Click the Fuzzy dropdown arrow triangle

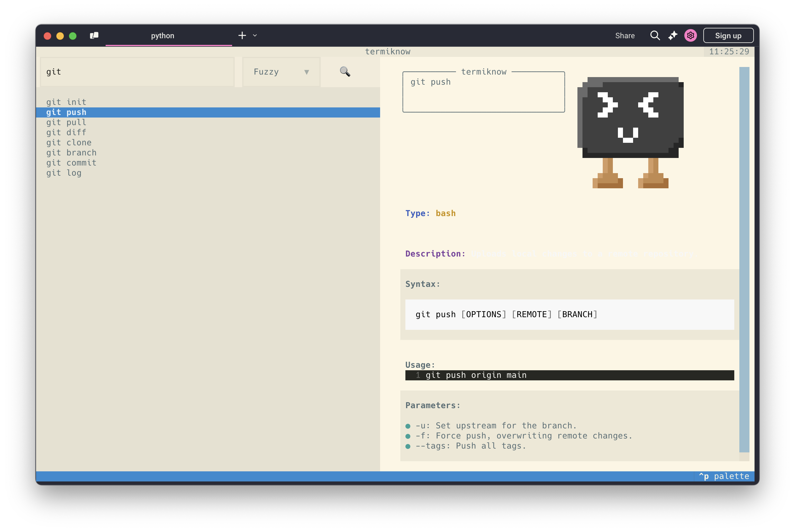[x=306, y=72]
